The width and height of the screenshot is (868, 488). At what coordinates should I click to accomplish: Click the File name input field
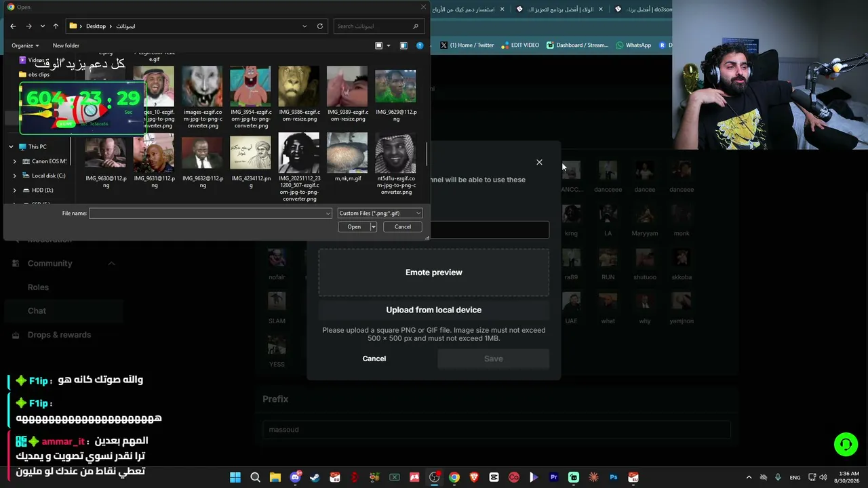coord(210,213)
